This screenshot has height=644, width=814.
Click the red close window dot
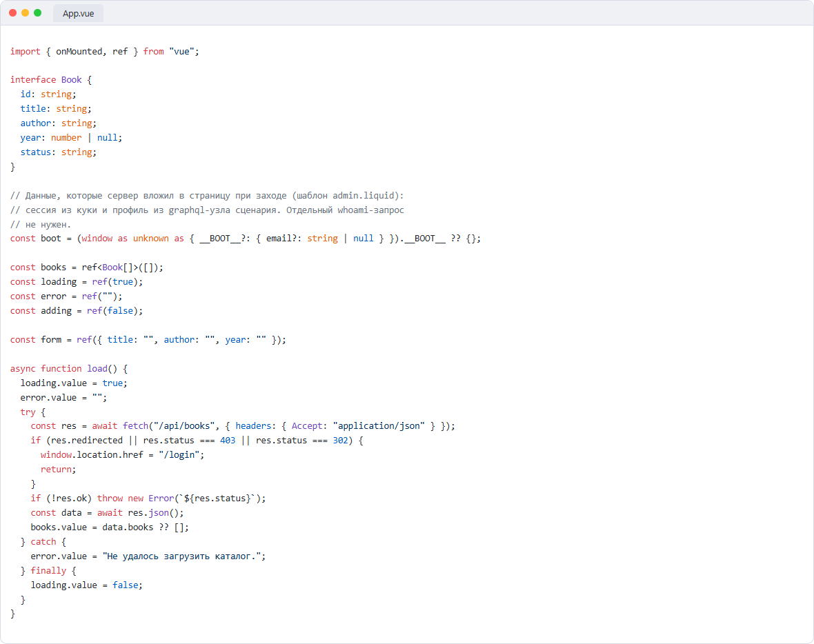click(13, 13)
